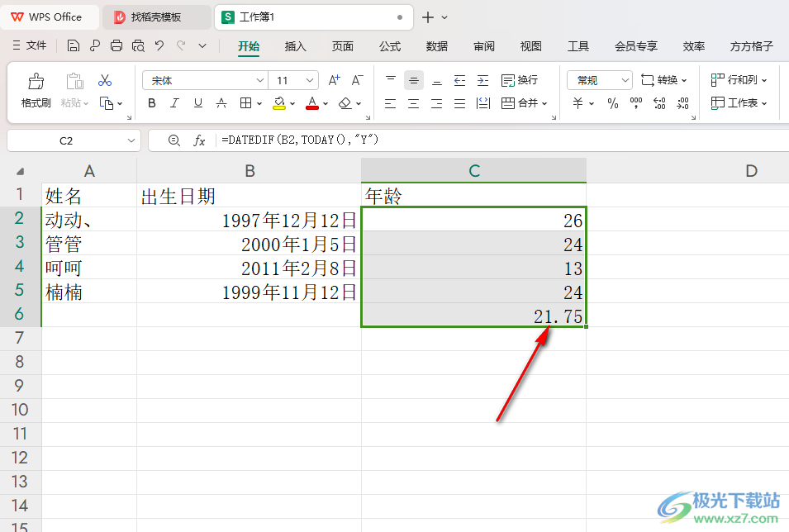The width and height of the screenshot is (789, 532).
Task: Open the 文件 menu
Action: [x=30, y=45]
